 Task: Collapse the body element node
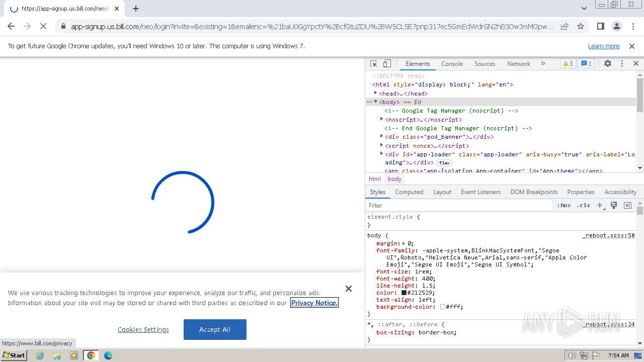(375, 102)
